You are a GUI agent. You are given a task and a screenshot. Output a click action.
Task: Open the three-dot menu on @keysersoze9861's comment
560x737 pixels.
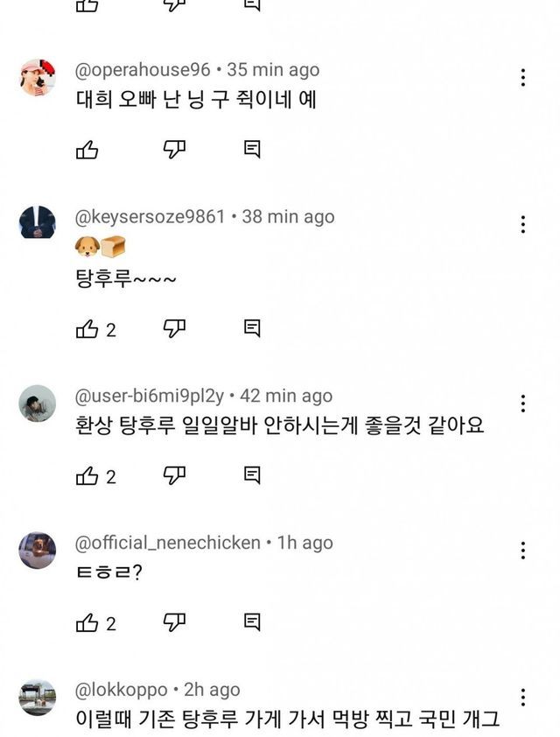click(x=522, y=225)
